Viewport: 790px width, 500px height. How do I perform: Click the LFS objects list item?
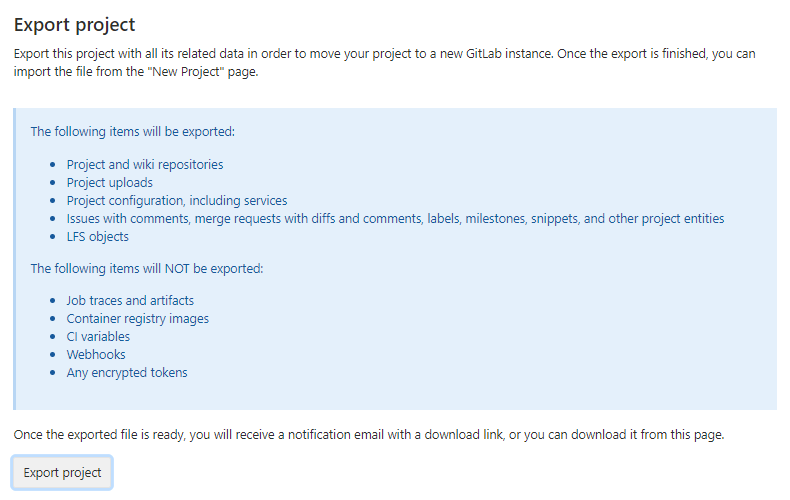click(x=98, y=237)
